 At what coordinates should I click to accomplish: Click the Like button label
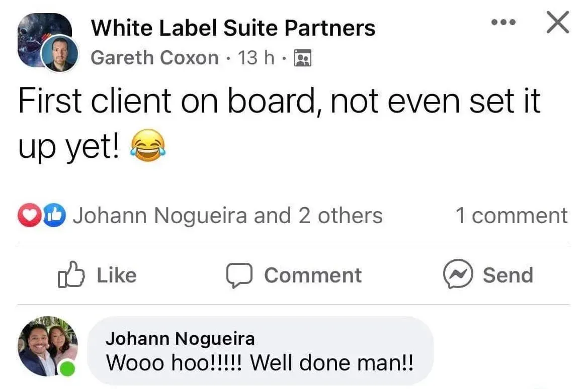117,275
